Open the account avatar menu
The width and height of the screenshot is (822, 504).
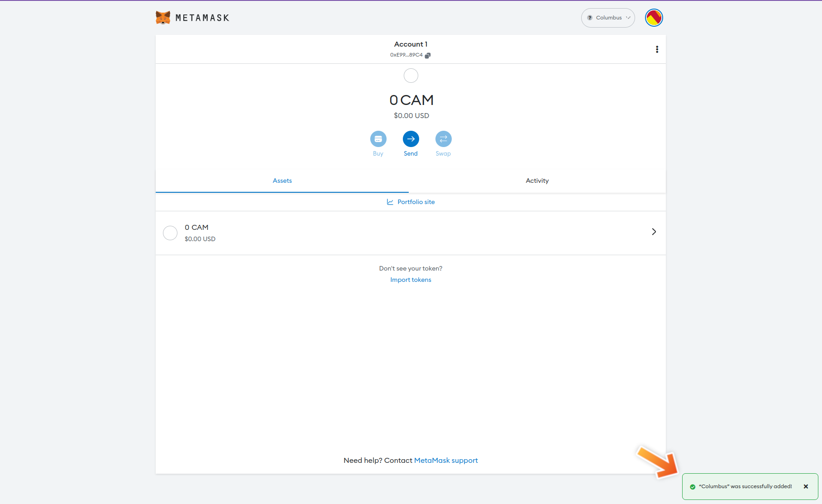654,18
